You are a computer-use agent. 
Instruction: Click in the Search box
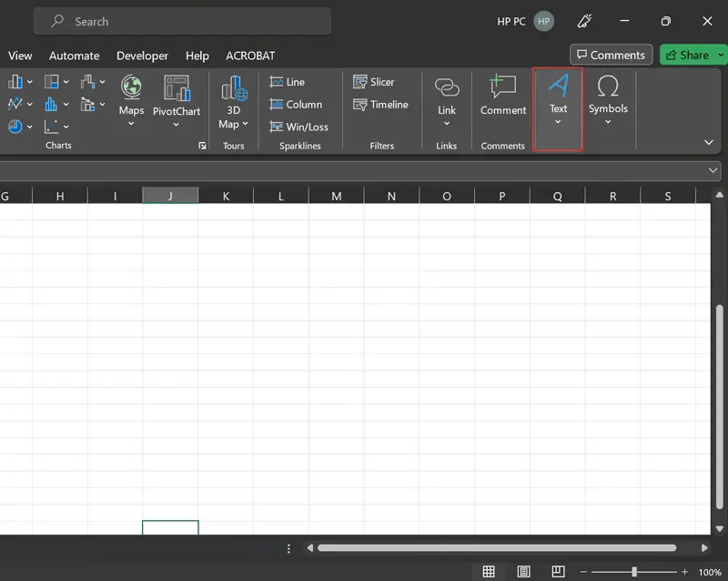click(x=182, y=21)
